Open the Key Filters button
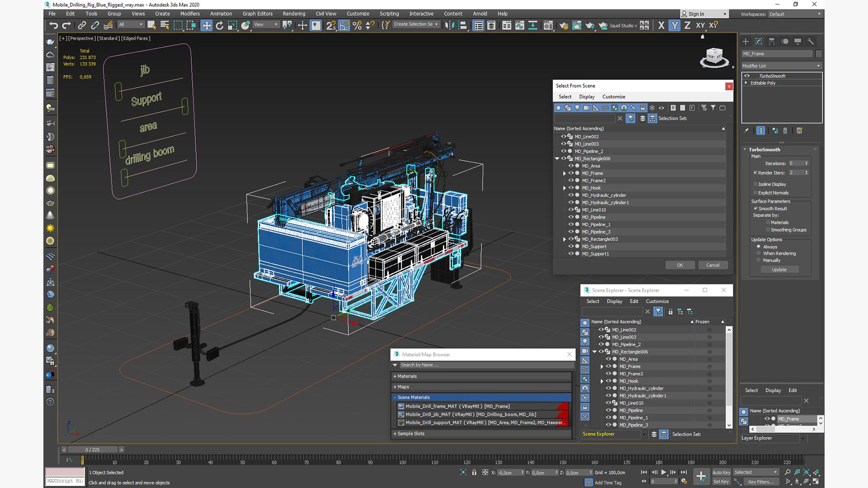 [x=761, y=482]
